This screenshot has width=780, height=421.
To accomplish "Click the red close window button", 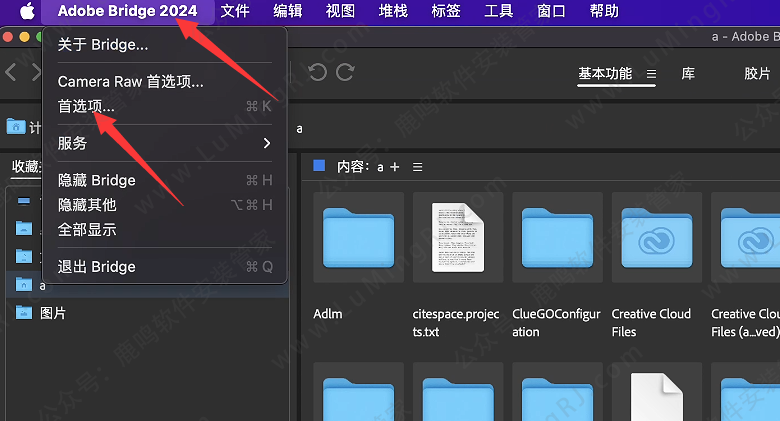I will point(7,37).
